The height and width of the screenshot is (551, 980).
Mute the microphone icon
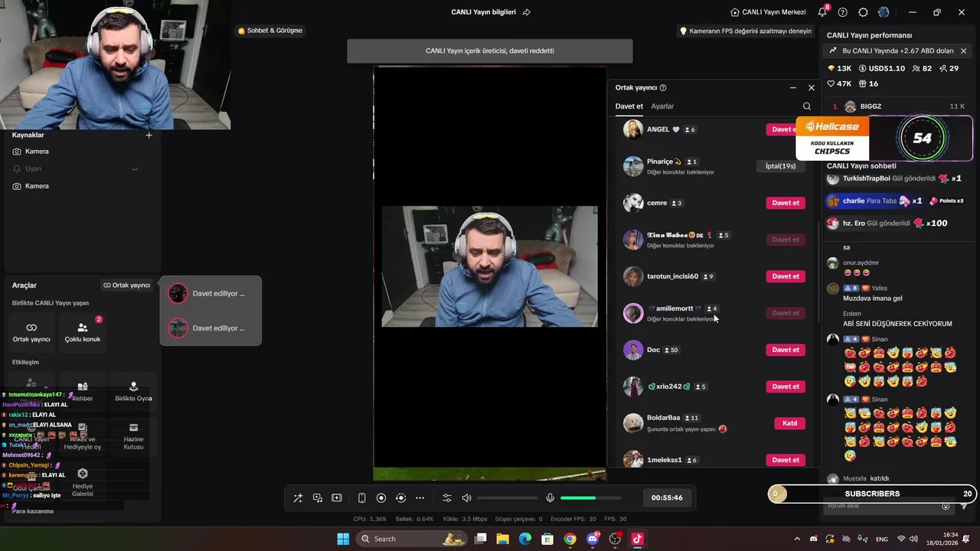[550, 498]
